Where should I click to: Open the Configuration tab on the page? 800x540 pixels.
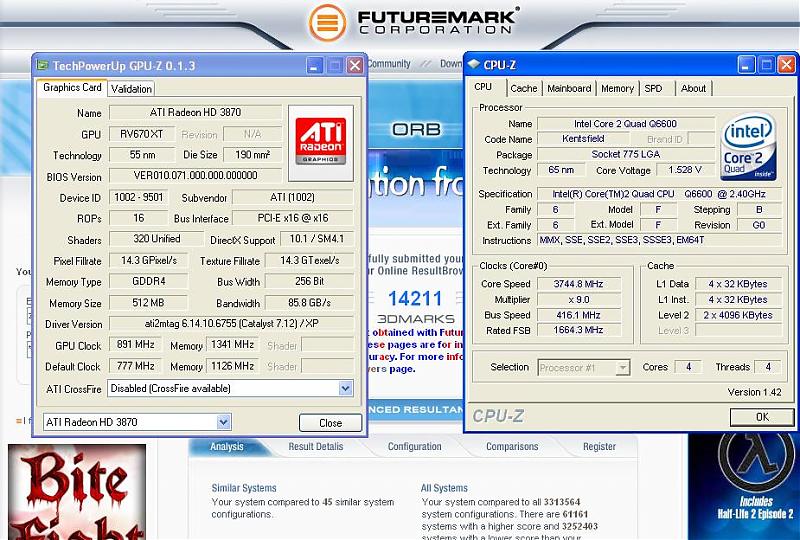point(414,447)
